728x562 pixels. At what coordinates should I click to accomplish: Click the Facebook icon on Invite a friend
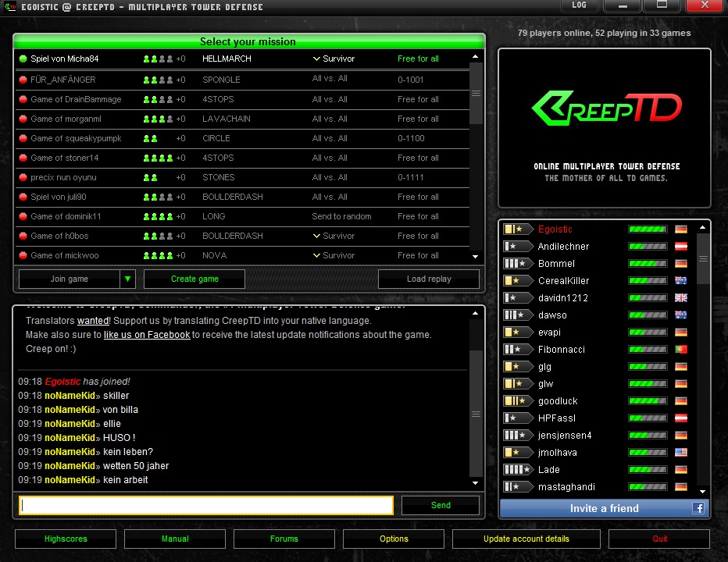point(698,508)
